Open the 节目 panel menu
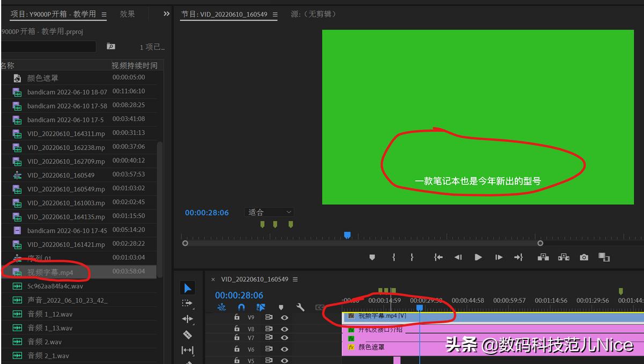This screenshot has height=364, width=644. [274, 14]
